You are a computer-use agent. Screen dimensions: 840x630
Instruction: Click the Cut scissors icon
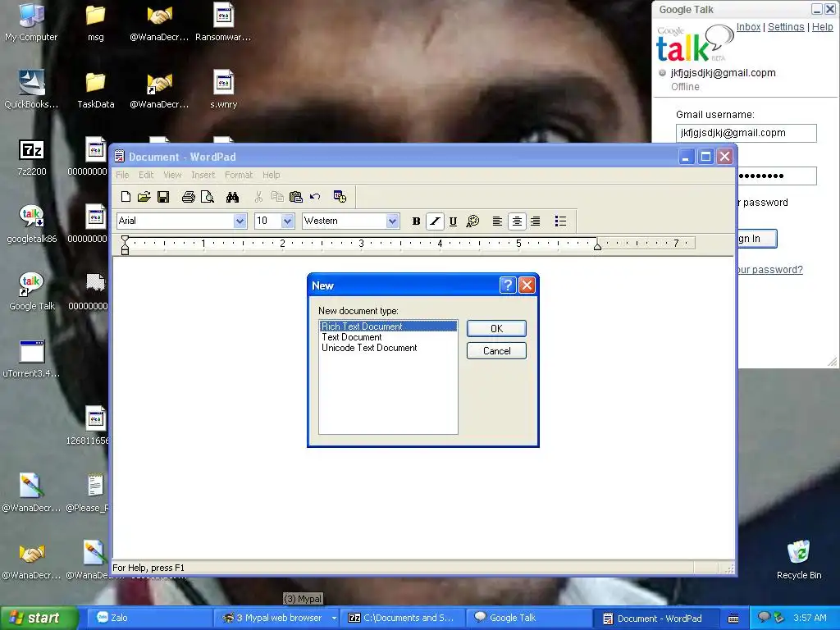tap(258, 197)
